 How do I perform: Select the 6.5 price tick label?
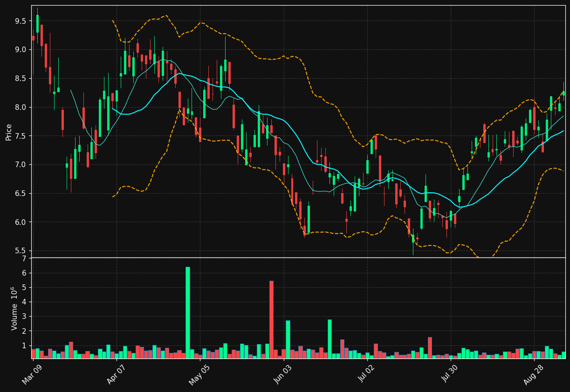coord(20,193)
